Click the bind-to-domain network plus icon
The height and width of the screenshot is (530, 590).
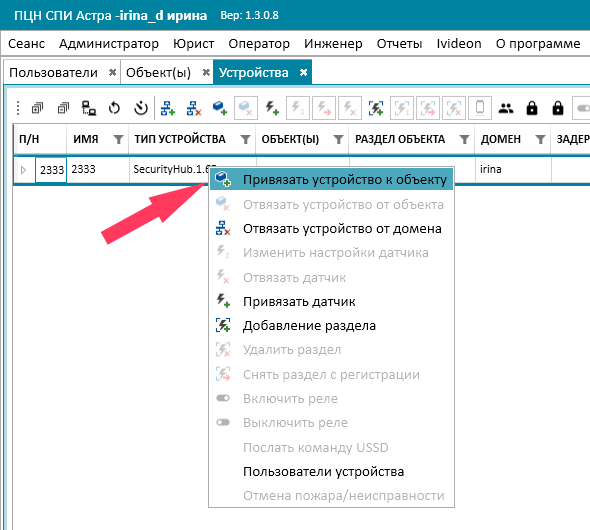[x=167, y=108]
